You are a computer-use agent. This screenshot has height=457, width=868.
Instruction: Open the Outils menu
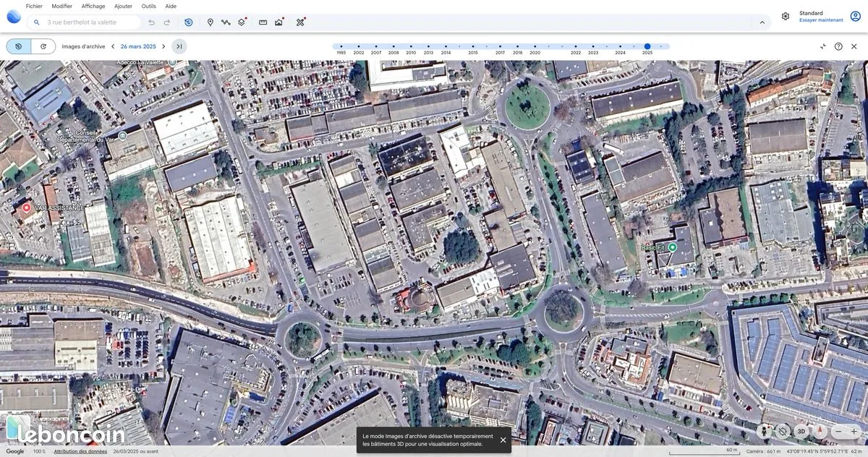pos(148,6)
